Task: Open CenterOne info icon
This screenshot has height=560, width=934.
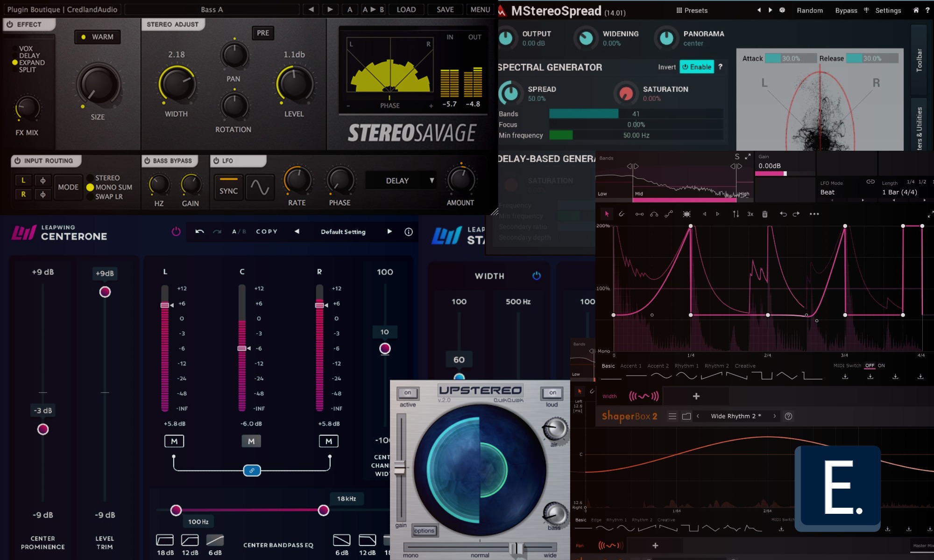Action: point(409,231)
